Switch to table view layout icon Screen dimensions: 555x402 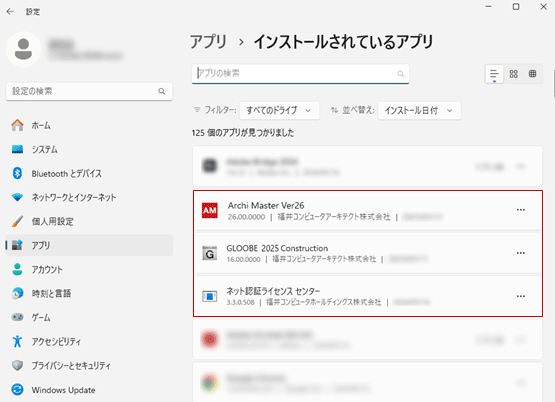(x=532, y=74)
